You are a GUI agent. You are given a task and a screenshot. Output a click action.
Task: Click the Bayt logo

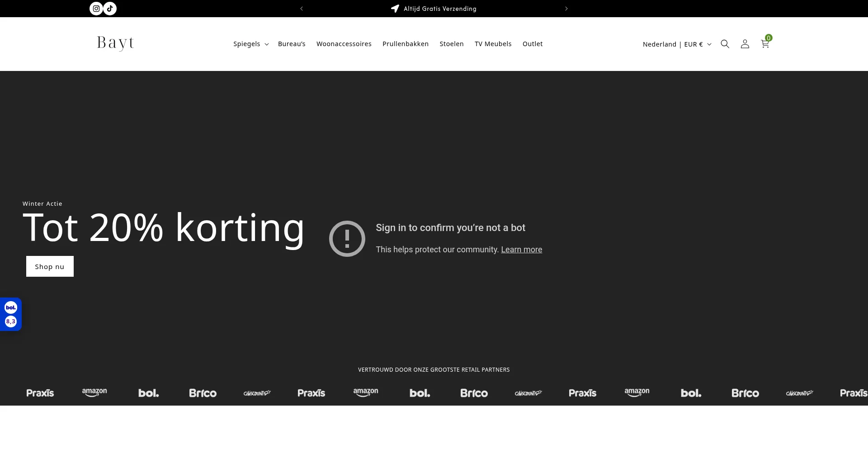115,43
